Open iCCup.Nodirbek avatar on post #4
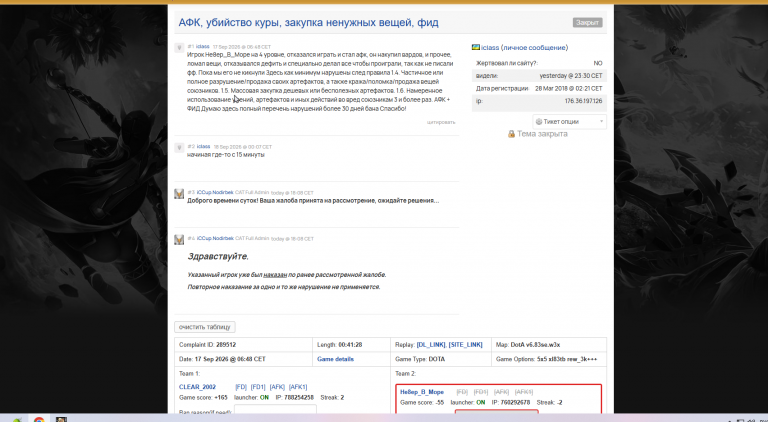Image resolution: width=768 pixels, height=422 pixels. [x=179, y=239]
